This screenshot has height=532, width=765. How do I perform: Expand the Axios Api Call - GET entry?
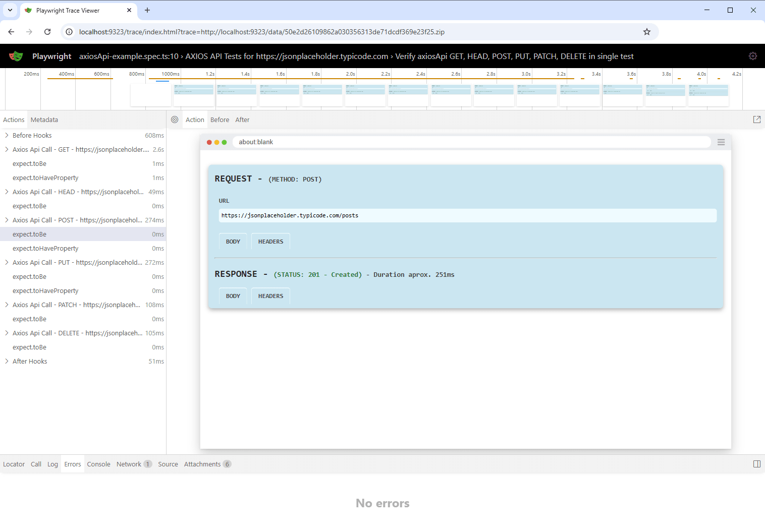[6, 149]
